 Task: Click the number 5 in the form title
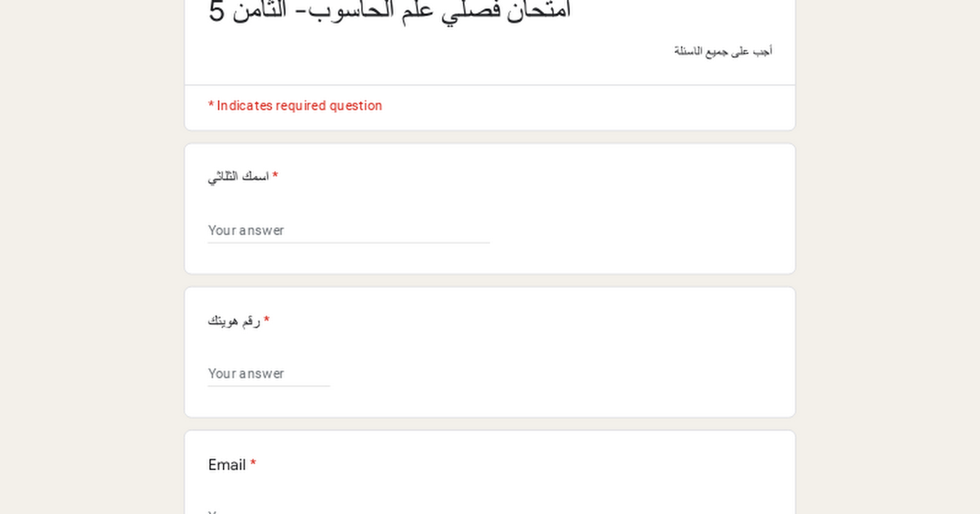click(216, 11)
